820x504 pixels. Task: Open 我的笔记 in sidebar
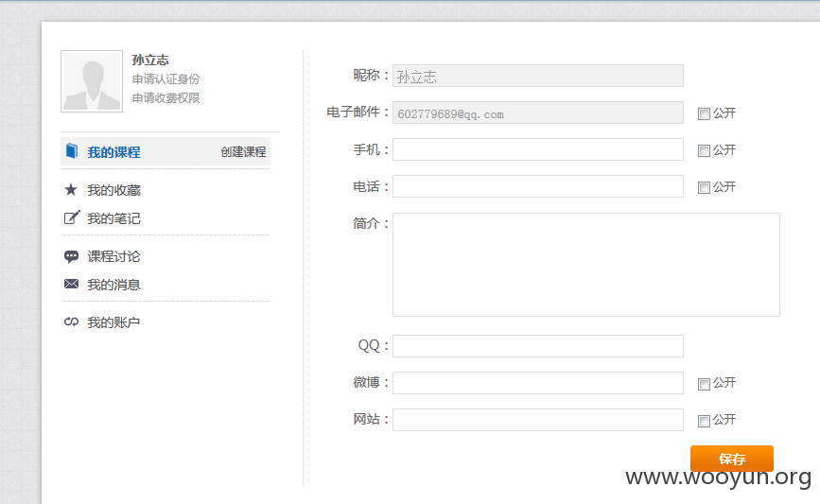point(113,218)
